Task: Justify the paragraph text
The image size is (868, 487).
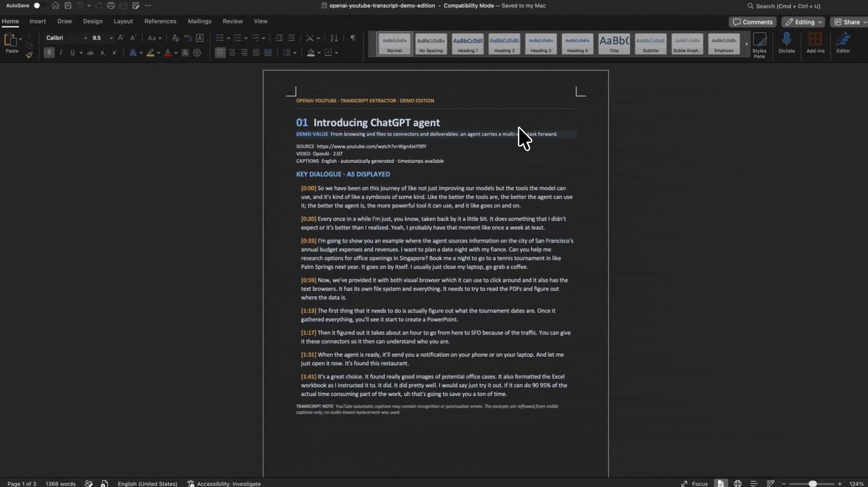Action: coord(256,52)
